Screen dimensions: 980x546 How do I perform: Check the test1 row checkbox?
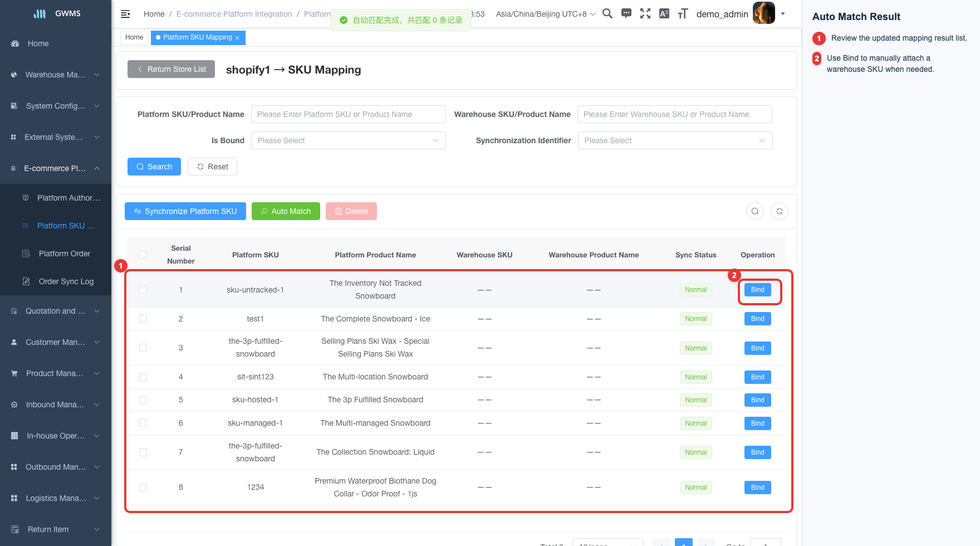[143, 319]
